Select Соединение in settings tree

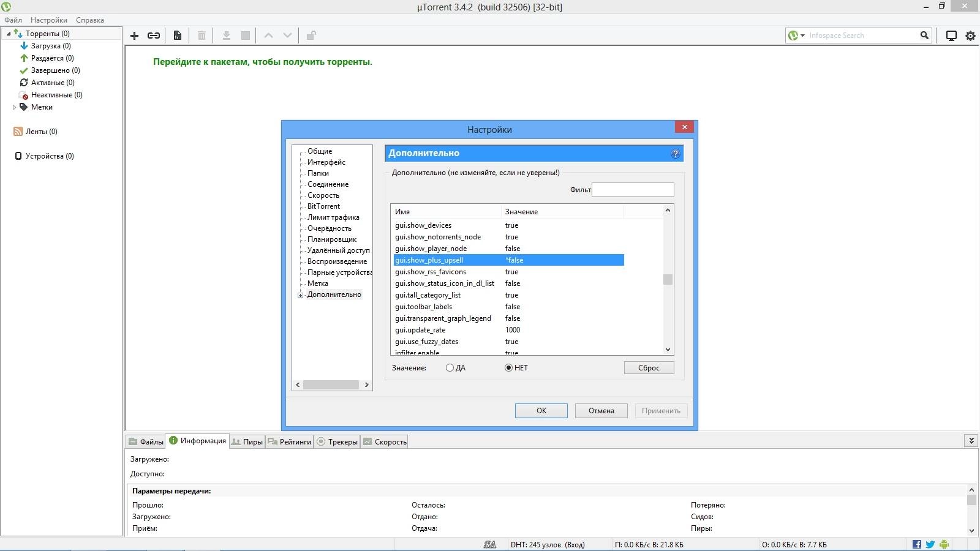[328, 184]
